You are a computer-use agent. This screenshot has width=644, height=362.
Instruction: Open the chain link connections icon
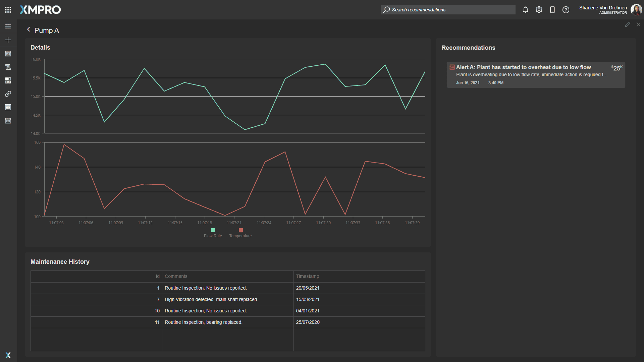(x=8, y=94)
